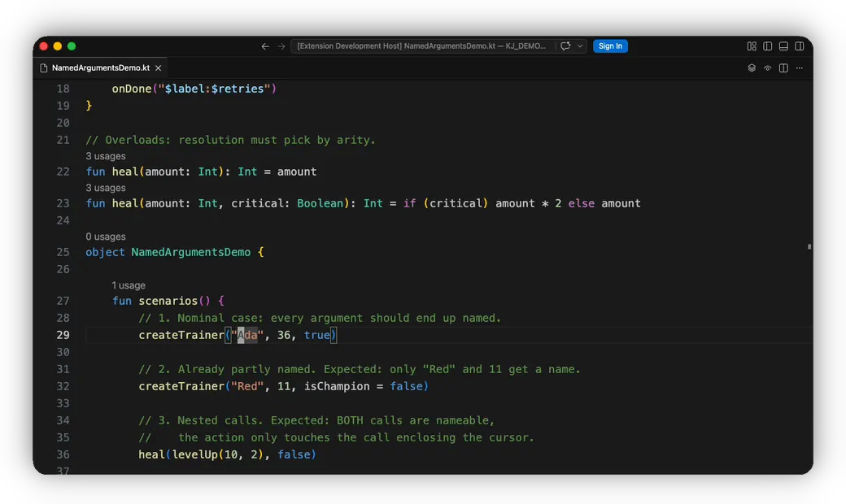
Task: Click the stacked layers icon in editor toolbar
Action: [752, 68]
